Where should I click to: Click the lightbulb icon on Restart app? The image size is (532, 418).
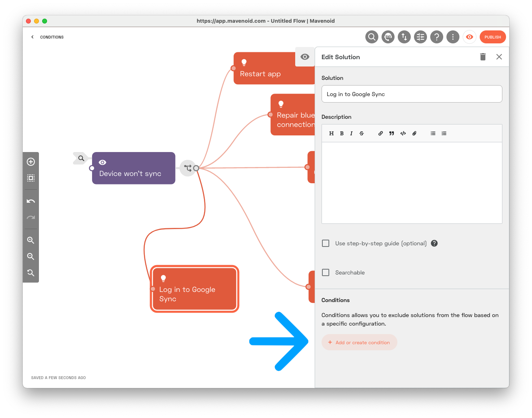(x=244, y=62)
